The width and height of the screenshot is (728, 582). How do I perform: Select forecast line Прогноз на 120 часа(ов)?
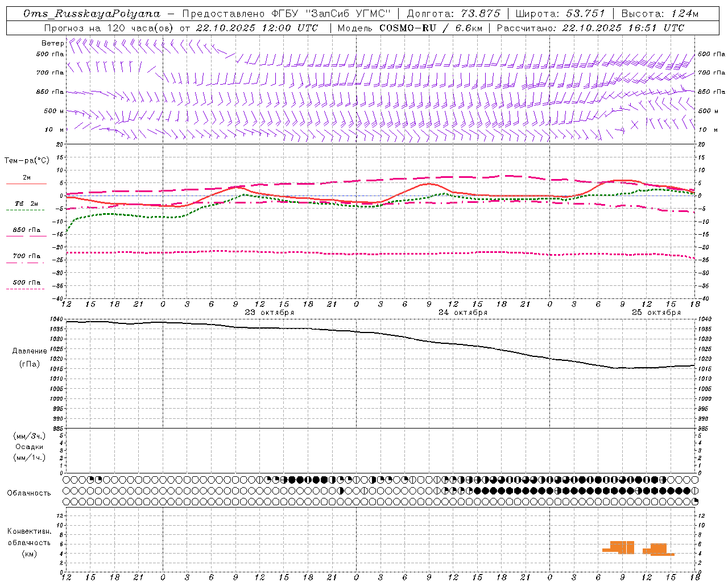[109, 28]
